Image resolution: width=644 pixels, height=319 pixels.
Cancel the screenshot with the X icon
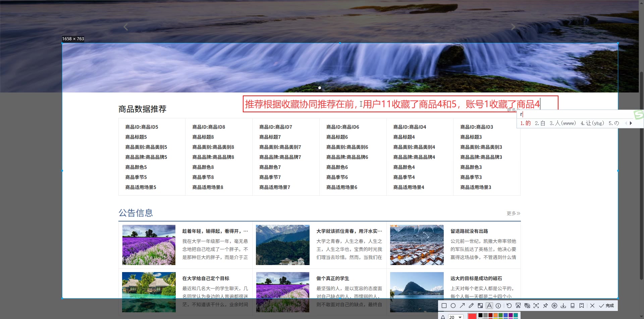point(592,306)
